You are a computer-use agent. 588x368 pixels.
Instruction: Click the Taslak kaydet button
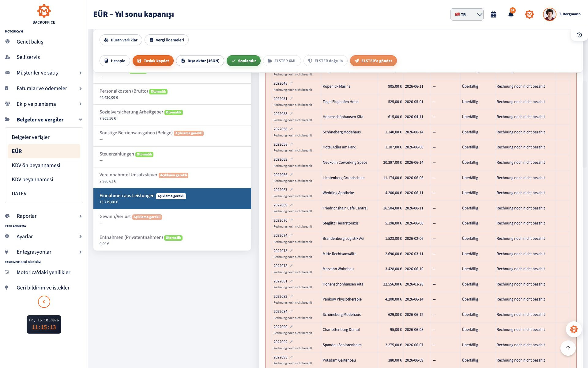(153, 61)
